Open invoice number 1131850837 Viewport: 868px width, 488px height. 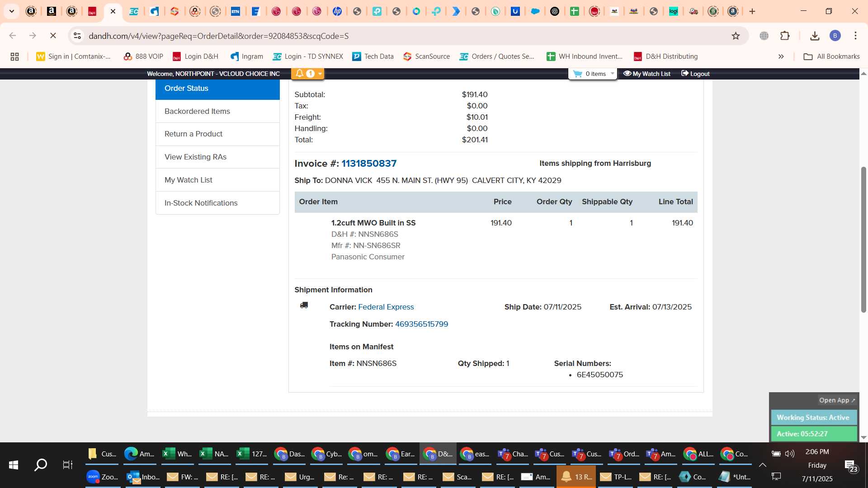(x=369, y=164)
